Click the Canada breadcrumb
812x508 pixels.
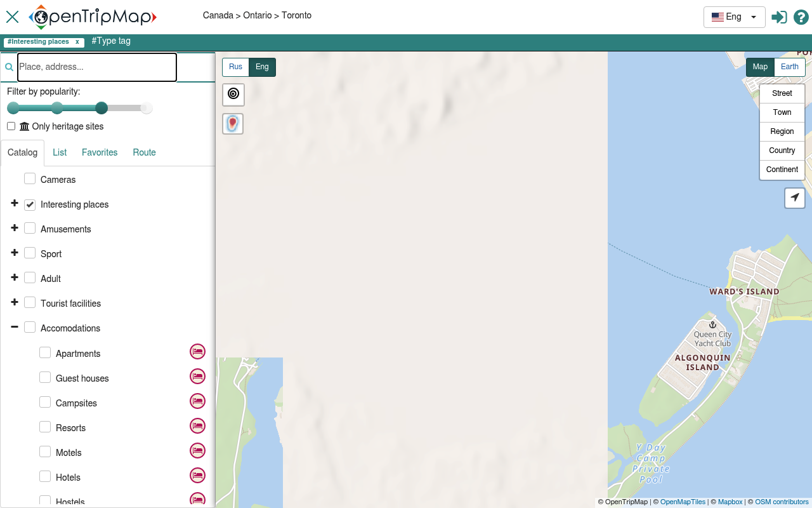218,15
